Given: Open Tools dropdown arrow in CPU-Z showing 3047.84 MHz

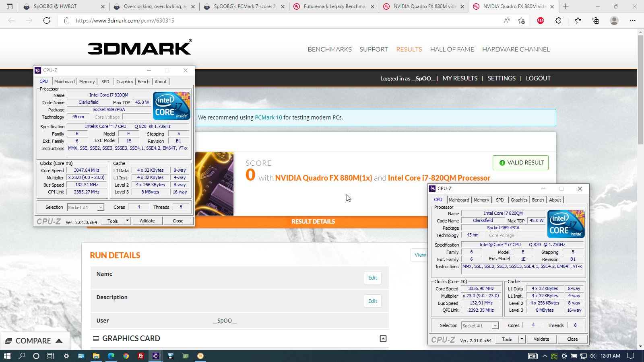Looking at the screenshot, I should pos(127,221).
